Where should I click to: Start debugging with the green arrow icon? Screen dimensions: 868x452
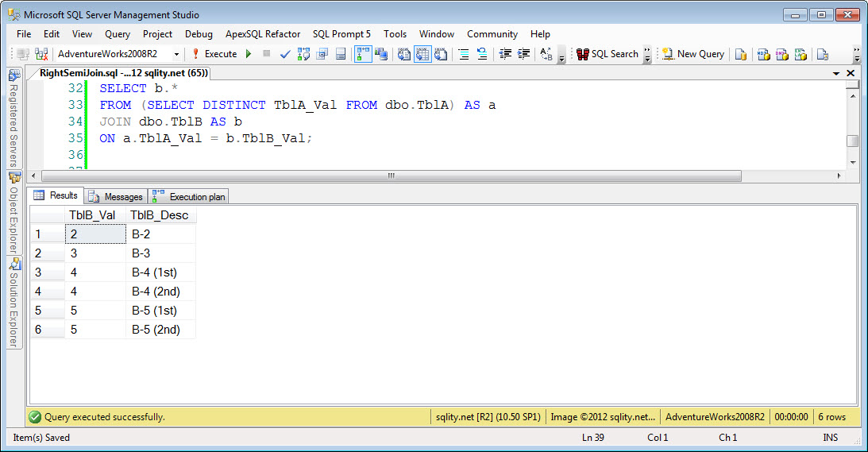249,54
